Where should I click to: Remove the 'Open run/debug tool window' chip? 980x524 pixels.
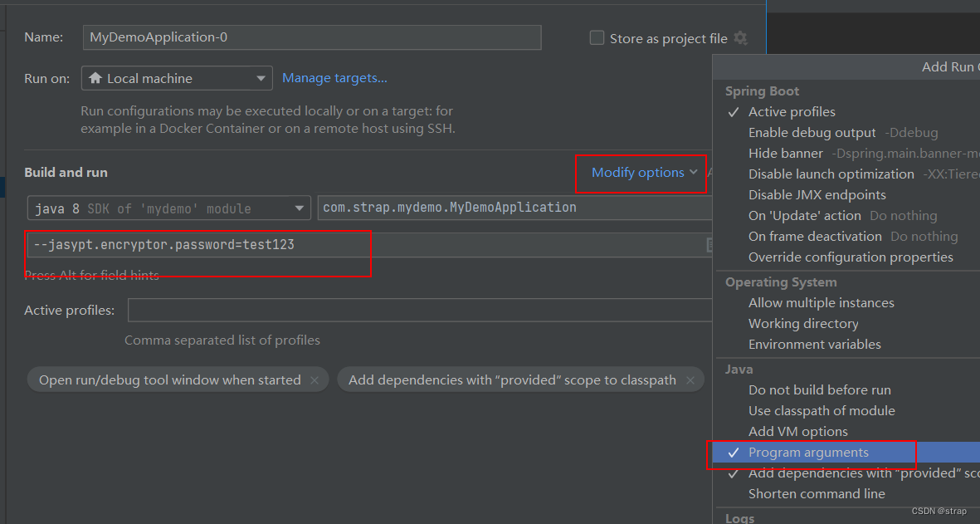(314, 380)
